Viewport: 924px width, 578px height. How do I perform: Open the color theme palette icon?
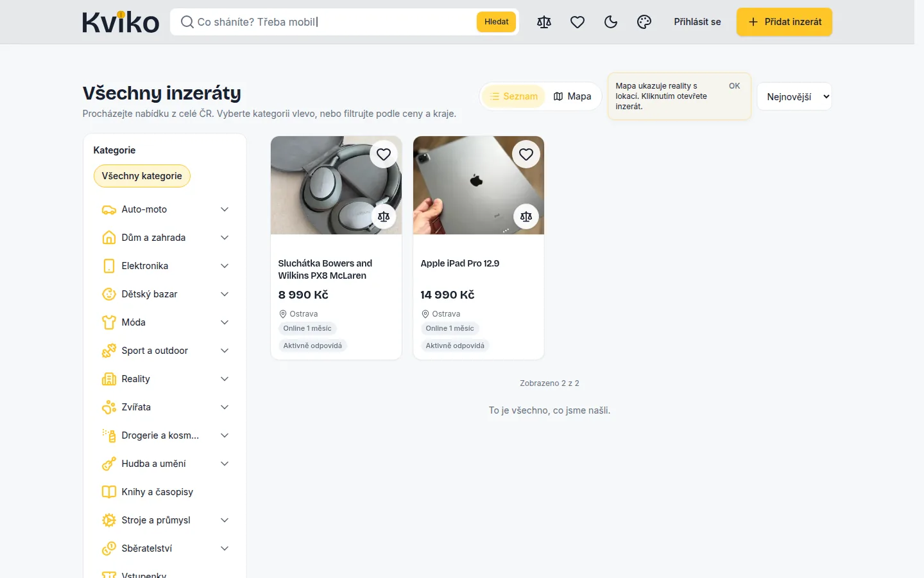point(644,22)
